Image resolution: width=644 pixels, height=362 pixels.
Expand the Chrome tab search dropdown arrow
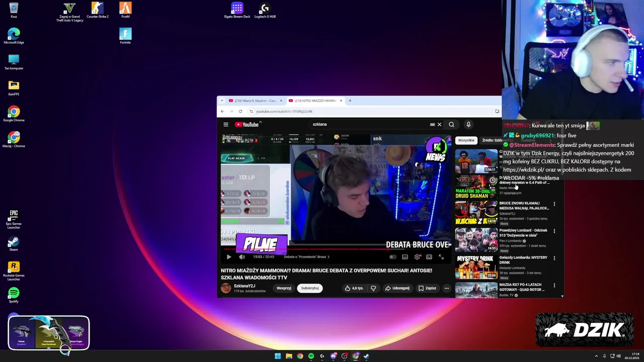(x=222, y=101)
